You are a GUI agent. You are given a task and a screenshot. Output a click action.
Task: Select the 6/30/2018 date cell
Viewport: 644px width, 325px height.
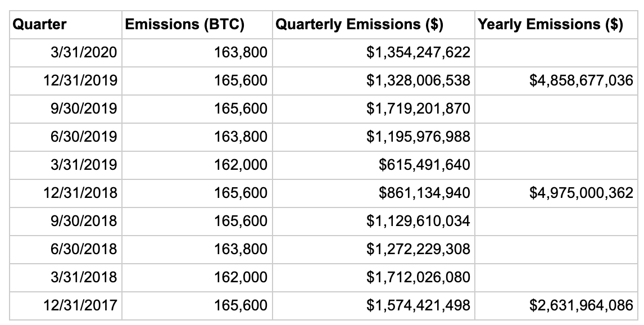click(83, 249)
